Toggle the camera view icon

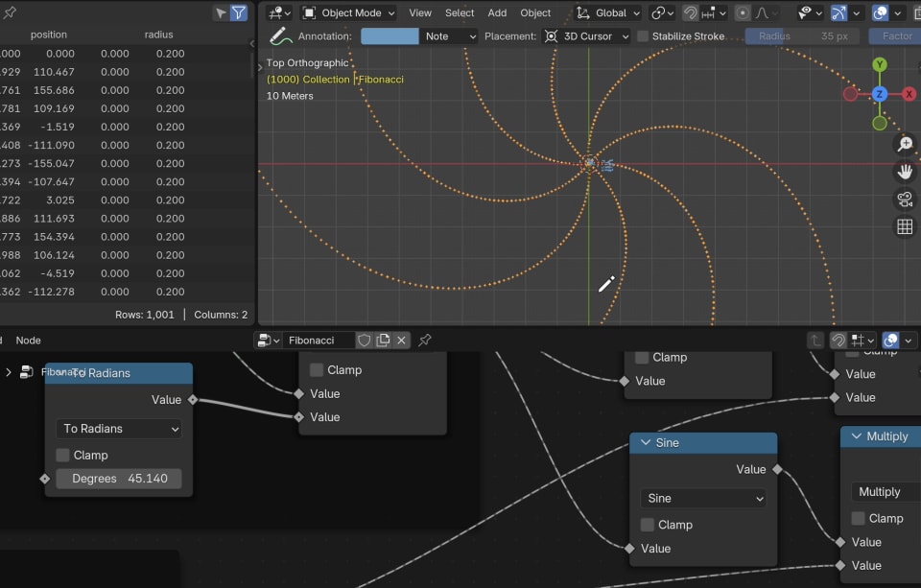pos(904,200)
